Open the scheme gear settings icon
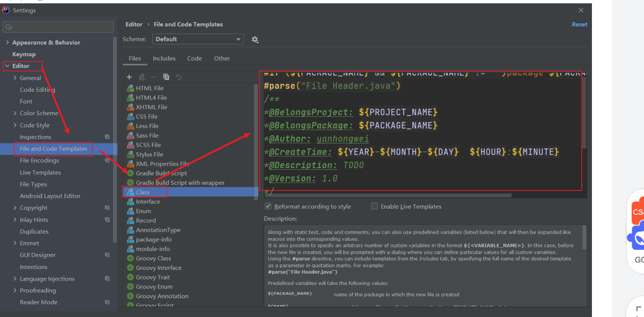The height and width of the screenshot is (317, 644). [x=255, y=40]
